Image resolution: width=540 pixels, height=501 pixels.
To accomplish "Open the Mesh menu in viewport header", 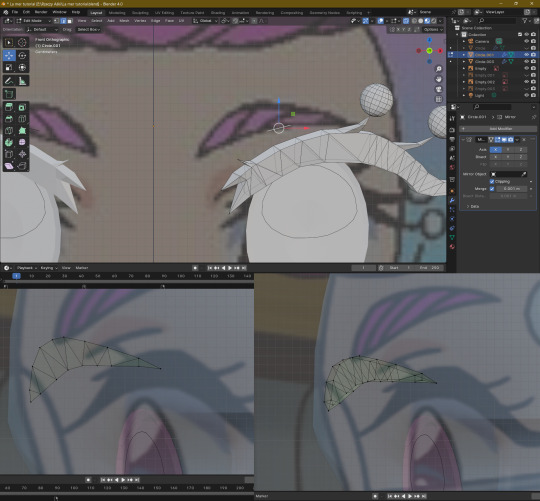I will pyautogui.click(x=124, y=21).
